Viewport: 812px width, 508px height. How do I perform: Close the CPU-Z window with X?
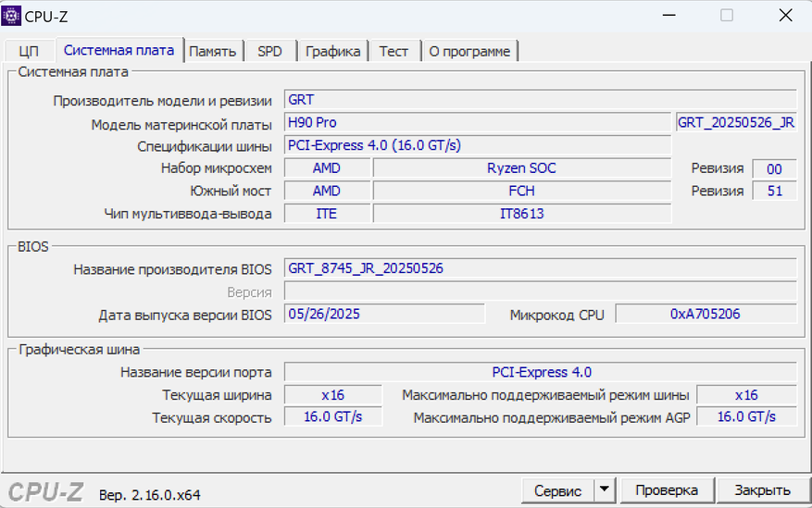tap(785, 16)
